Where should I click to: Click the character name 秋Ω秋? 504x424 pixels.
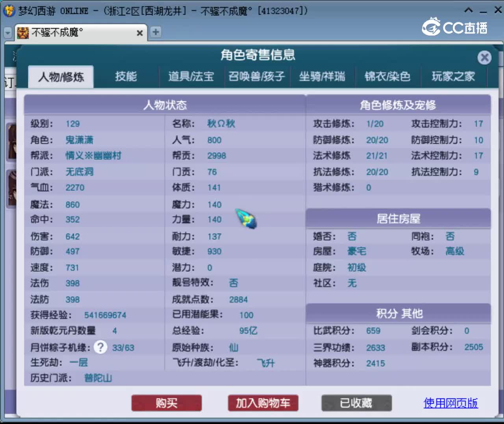click(221, 124)
